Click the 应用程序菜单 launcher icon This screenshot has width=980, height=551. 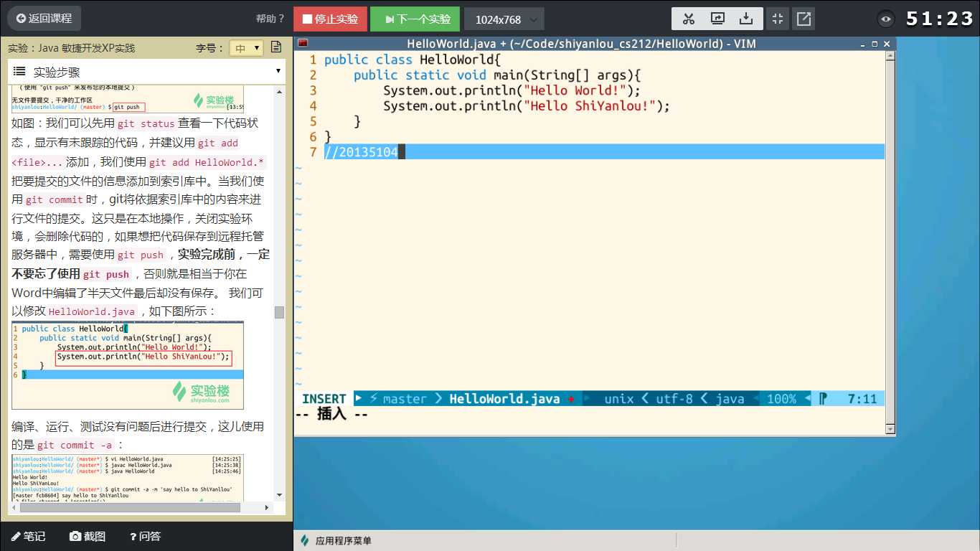pos(305,540)
